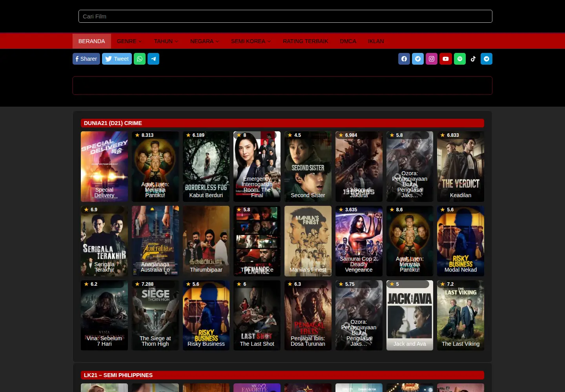Select the Keadilan (The Verdict) poster

[x=461, y=167]
